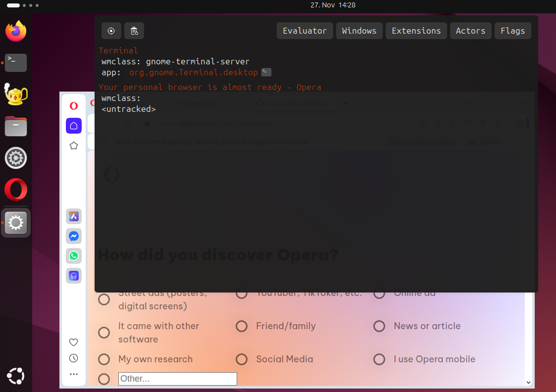Open the org.gnome.Terminal.desktop link
The height and width of the screenshot is (392, 556).
point(193,72)
